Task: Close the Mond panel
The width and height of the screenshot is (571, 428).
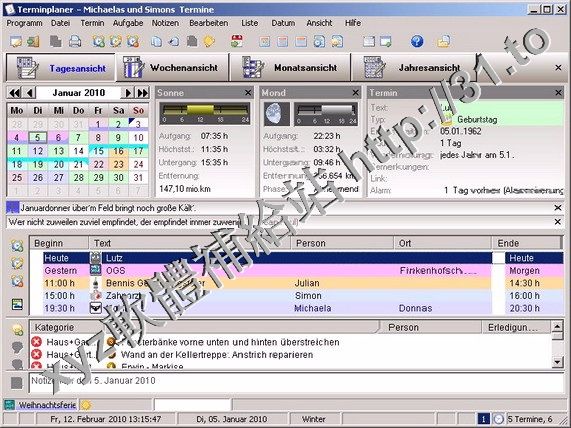Action: coord(356,93)
